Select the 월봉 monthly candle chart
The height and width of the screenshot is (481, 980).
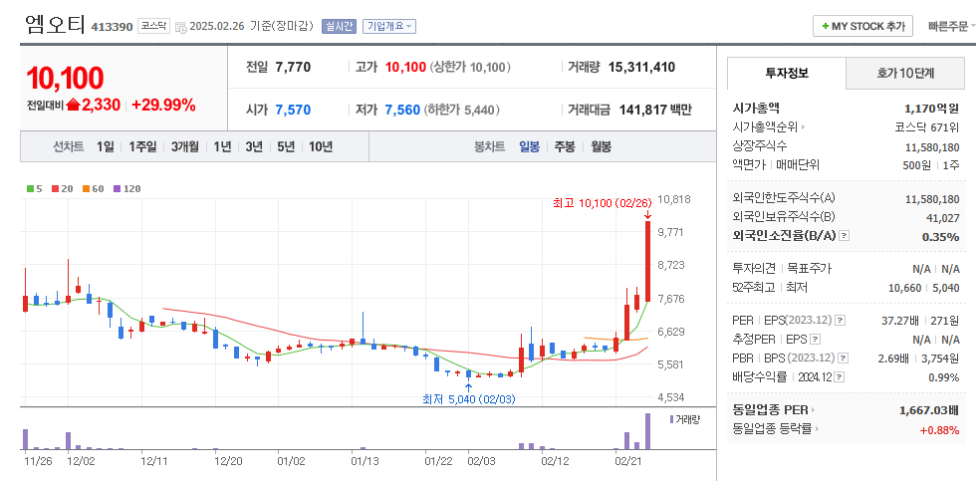[602, 147]
